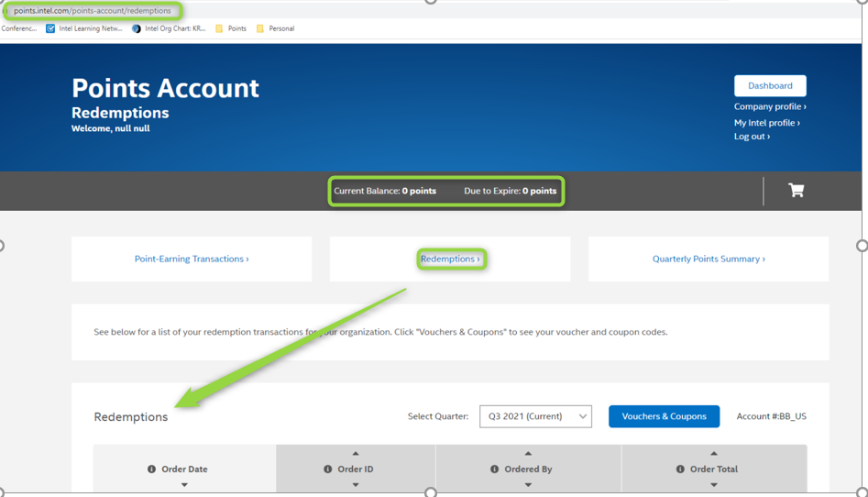Viewport: 868px width, 497px height.
Task: Click the info icon beside Order Date
Action: (x=151, y=469)
